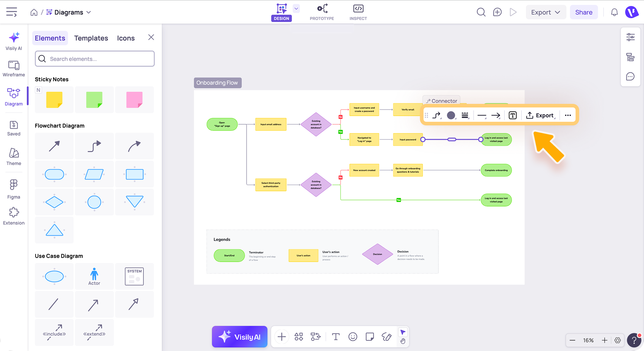Switch to Inspect mode
644x351 pixels.
358,13
